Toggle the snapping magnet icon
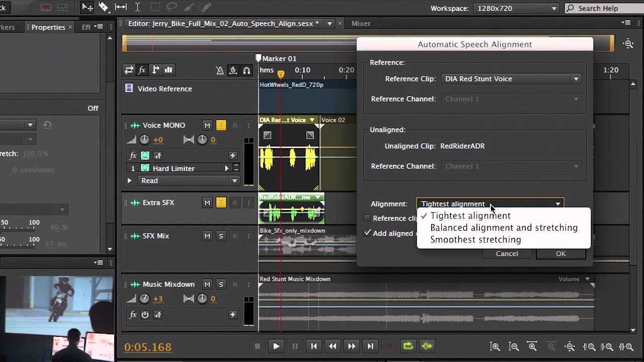 (247, 70)
